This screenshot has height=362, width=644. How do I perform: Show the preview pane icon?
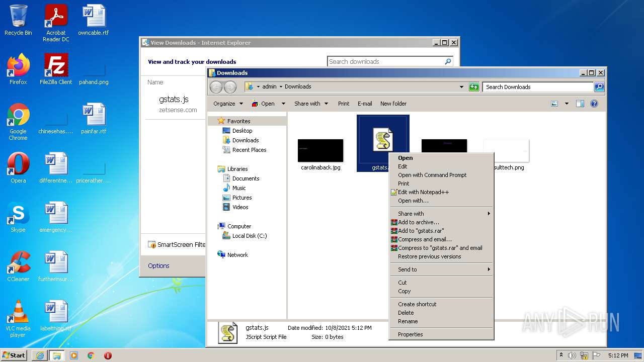point(580,104)
